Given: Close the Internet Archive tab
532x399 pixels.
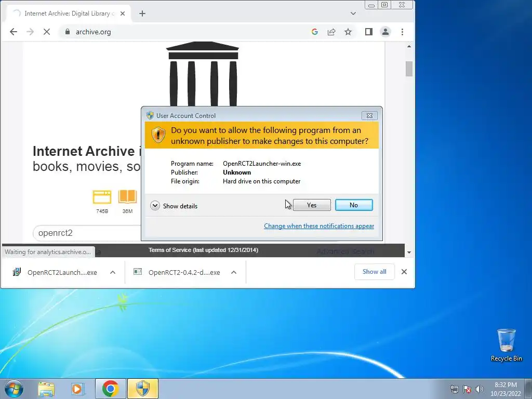Looking at the screenshot, I should 123,14.
